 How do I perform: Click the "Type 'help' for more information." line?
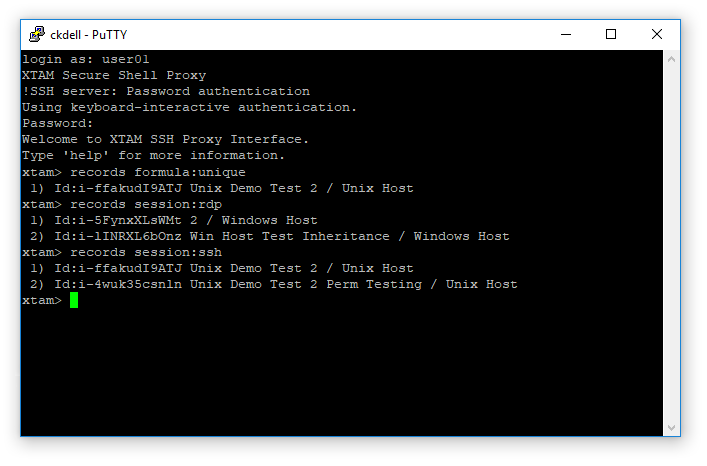tap(154, 156)
